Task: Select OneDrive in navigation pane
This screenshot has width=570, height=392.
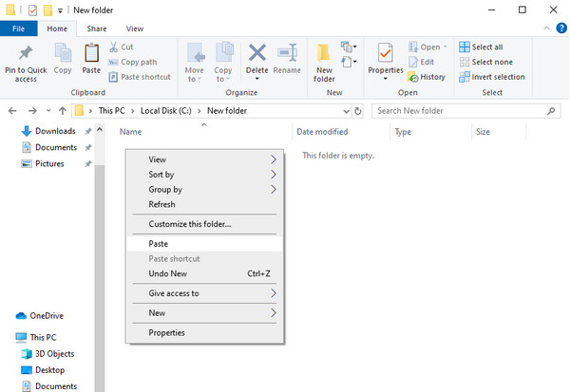Action: [40, 316]
